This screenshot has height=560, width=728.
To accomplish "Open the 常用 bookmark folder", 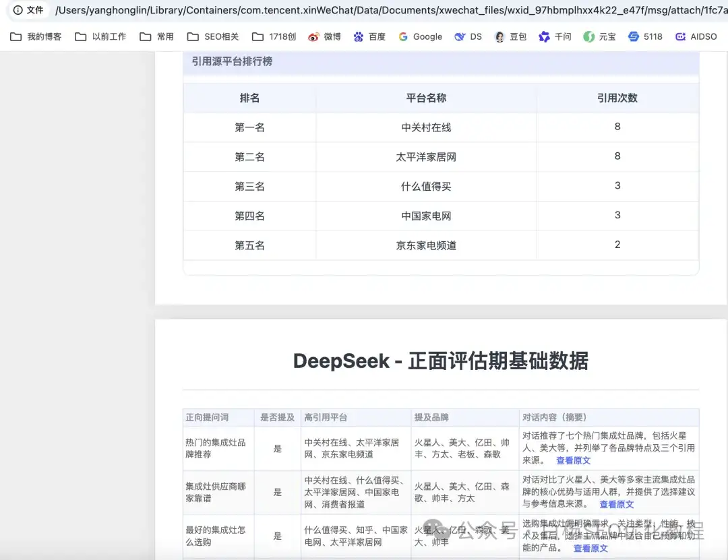I will pos(156,36).
